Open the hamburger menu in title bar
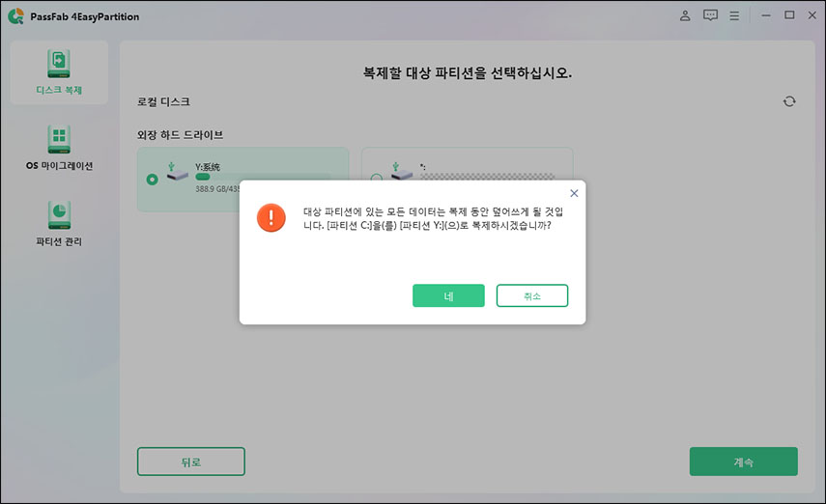This screenshot has height=504, width=826. 734,15
